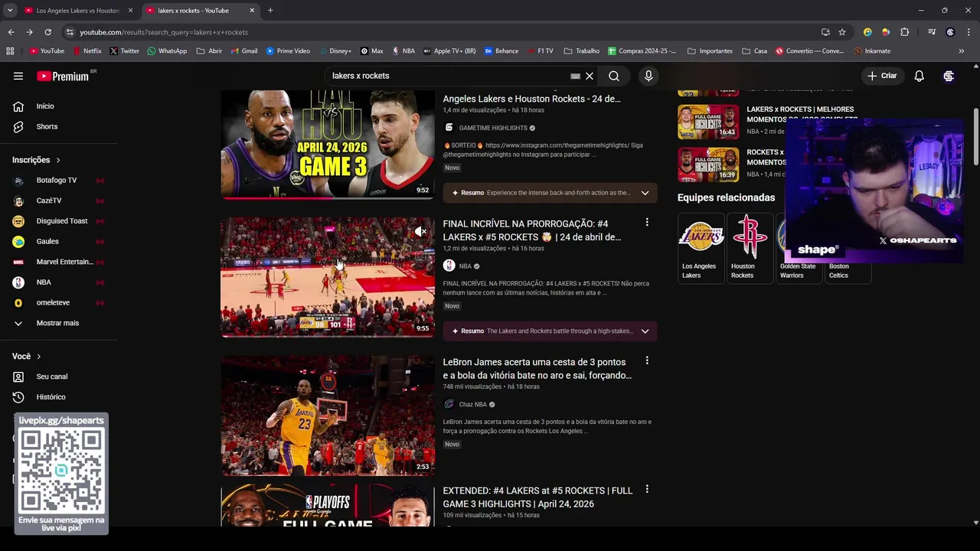Clear the search box with X icon

tap(590, 76)
